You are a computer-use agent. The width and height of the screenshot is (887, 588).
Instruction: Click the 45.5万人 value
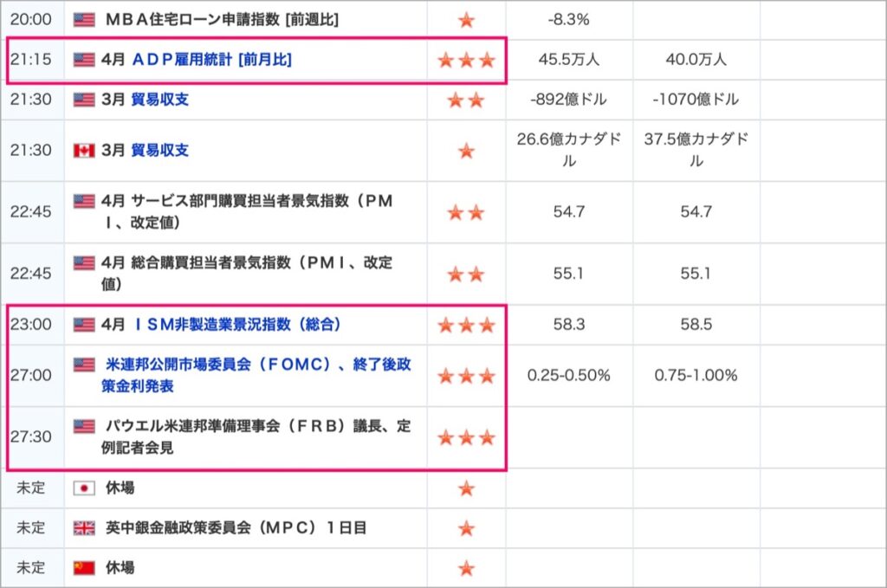[x=568, y=60]
